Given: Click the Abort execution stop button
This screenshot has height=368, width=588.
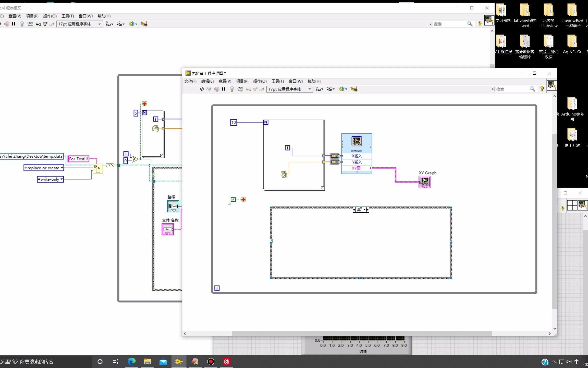Looking at the screenshot, I should click(217, 89).
